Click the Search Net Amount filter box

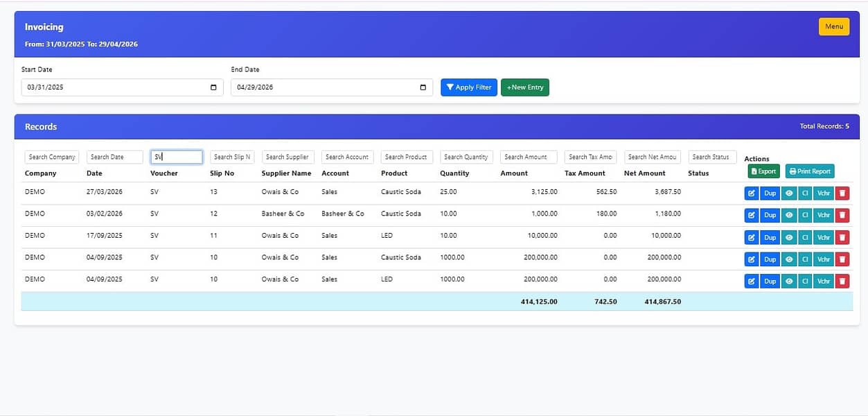(x=653, y=157)
